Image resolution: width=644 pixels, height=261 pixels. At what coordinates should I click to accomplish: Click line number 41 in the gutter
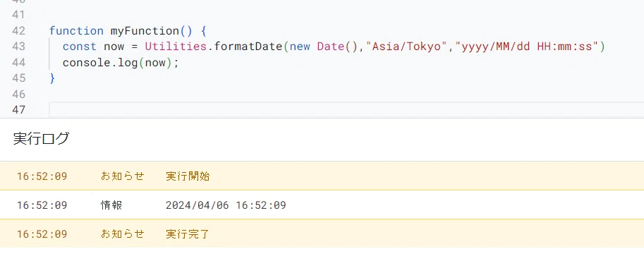click(19, 16)
